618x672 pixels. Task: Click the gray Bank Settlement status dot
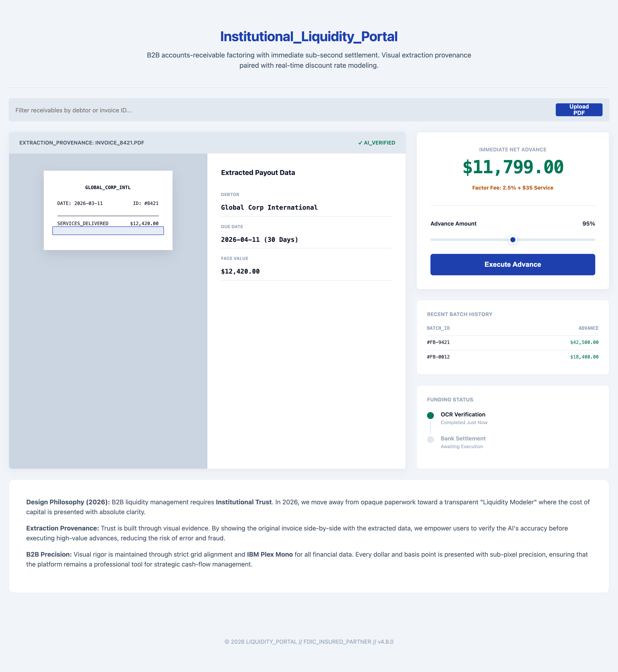click(x=430, y=439)
